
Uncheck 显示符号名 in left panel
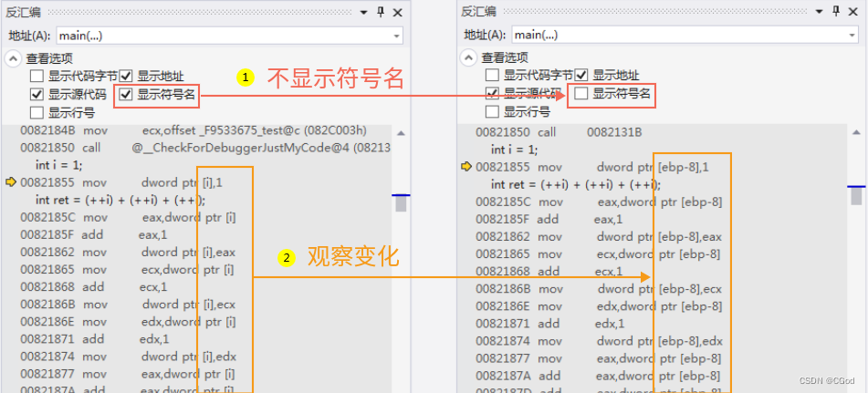(x=126, y=95)
